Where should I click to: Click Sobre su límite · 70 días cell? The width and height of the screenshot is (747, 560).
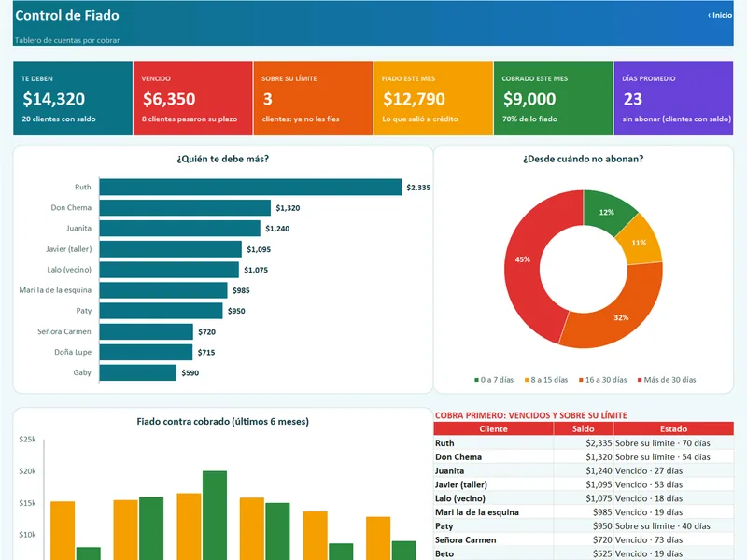(673, 442)
